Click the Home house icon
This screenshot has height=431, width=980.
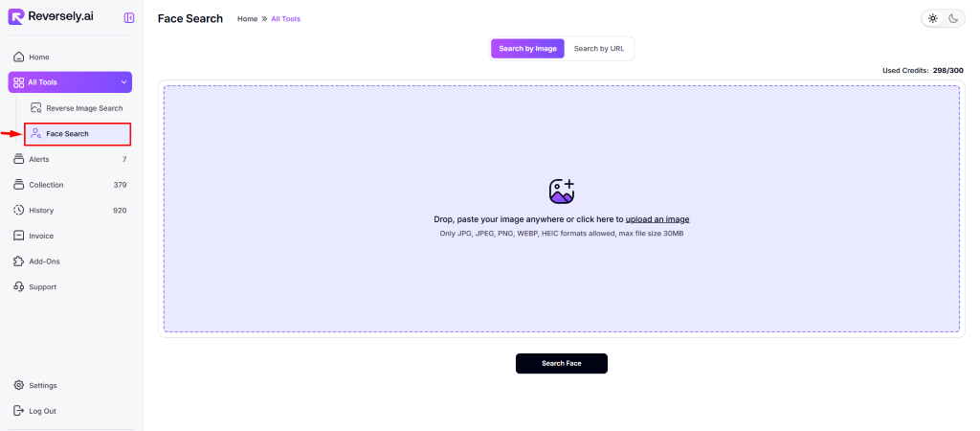19,57
